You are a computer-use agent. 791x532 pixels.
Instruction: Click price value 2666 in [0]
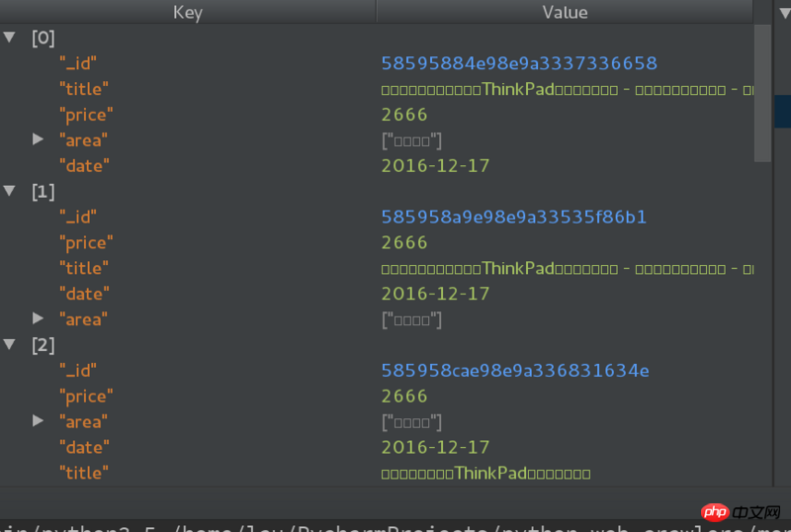404,115
